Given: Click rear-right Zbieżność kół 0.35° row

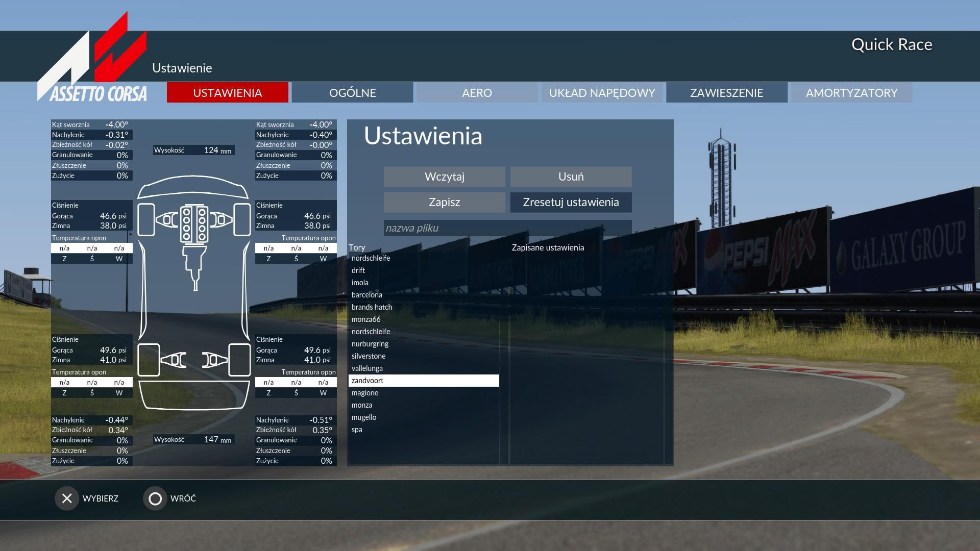Looking at the screenshot, I should [x=296, y=430].
